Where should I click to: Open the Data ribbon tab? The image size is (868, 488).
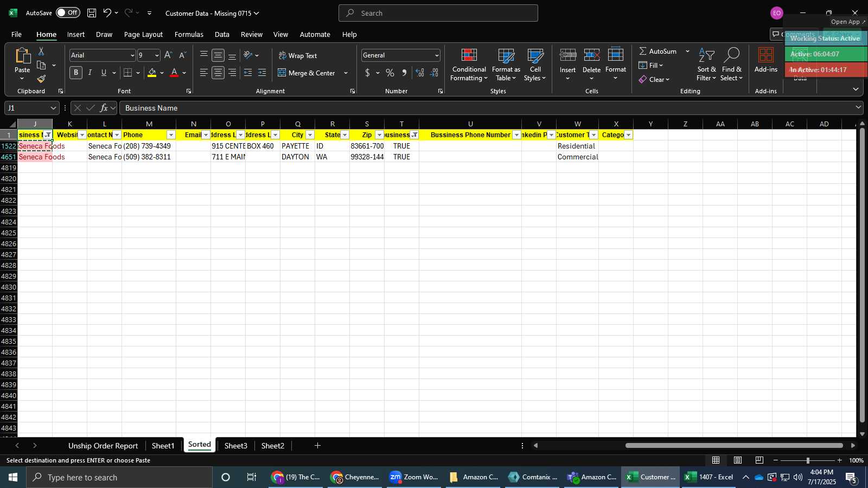(222, 34)
